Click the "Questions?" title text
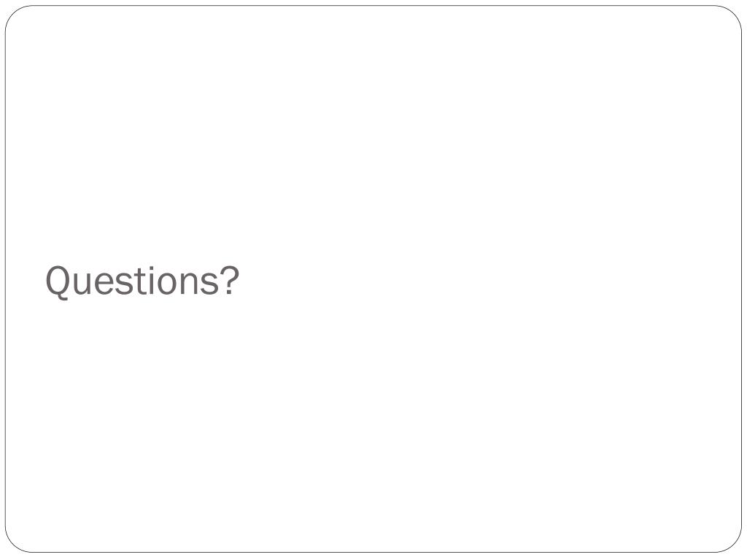Viewport: 747px width, 560px height. coord(142,281)
